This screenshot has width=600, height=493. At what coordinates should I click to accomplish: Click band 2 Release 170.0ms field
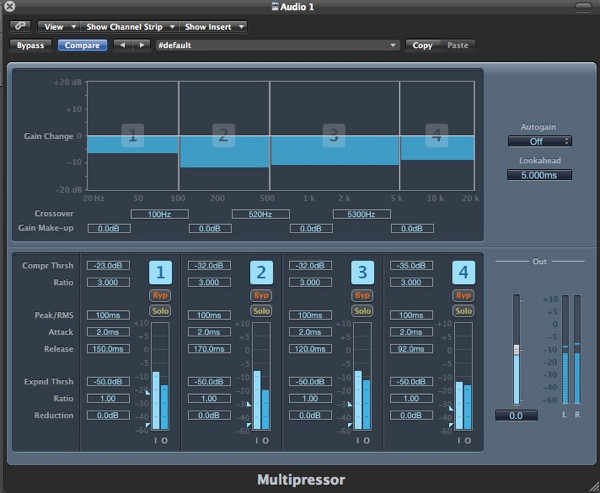tap(209, 349)
